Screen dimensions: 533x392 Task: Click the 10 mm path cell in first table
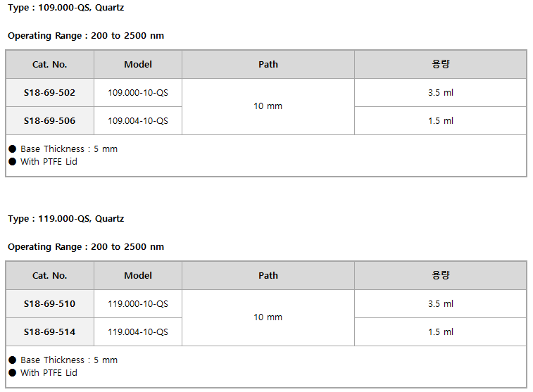point(268,107)
